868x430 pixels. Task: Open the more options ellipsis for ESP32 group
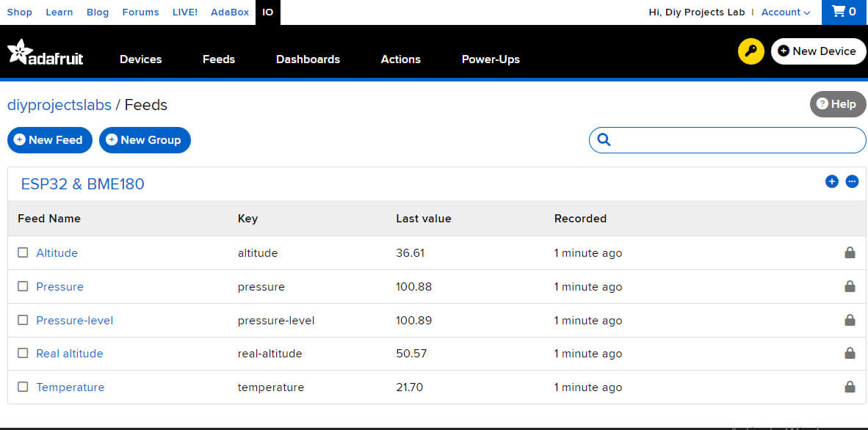(x=852, y=181)
